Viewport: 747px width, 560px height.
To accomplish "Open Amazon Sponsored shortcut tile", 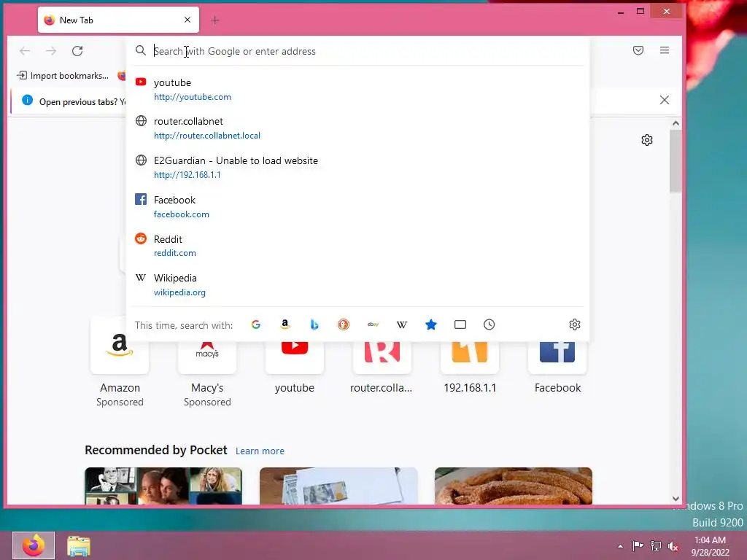I will [x=120, y=363].
